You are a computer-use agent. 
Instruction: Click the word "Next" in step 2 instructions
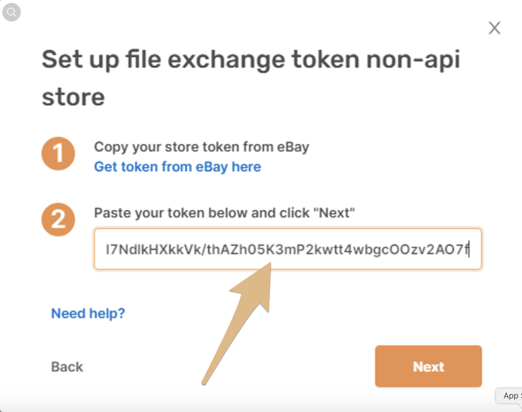[x=335, y=213]
